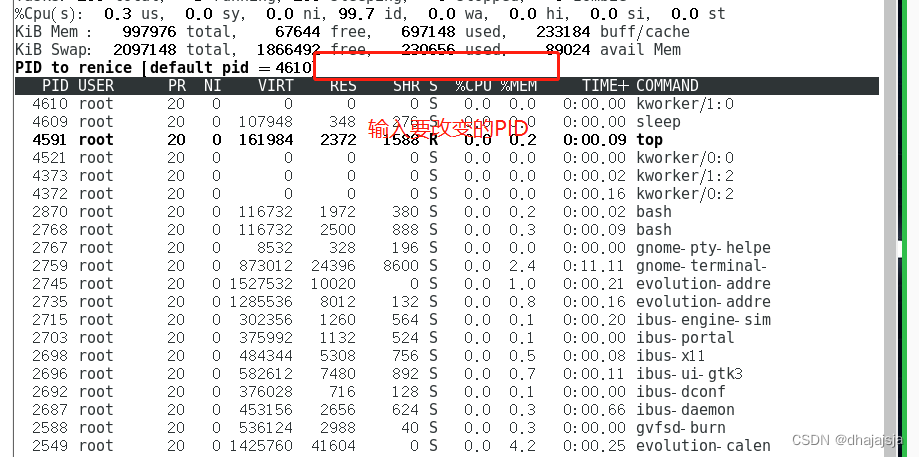Select the bash command with PID 2768
The height and width of the screenshot is (457, 919).
click(x=653, y=230)
